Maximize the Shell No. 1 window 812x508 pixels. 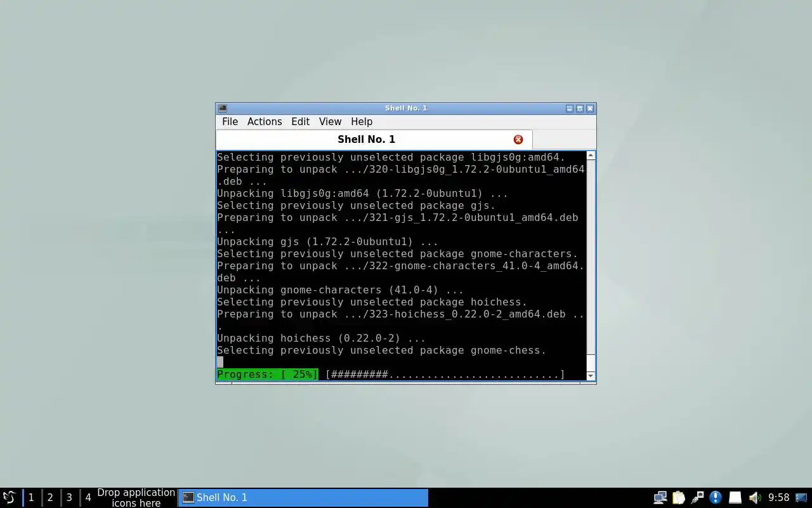[580, 109]
